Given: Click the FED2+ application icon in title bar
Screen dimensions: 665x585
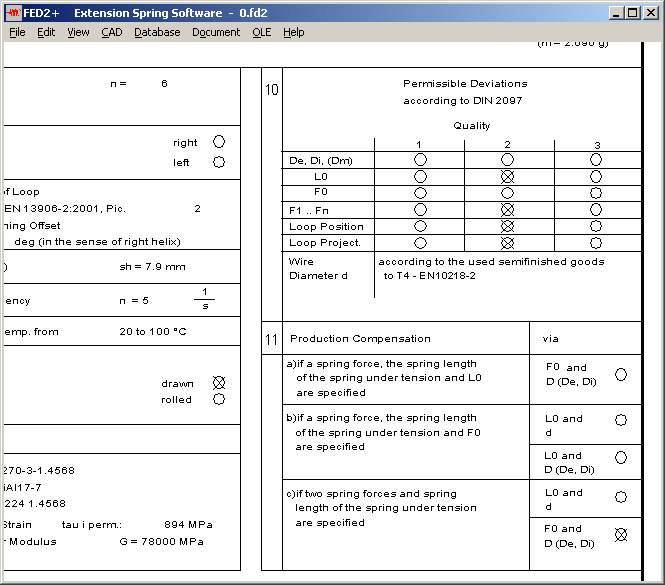Looking at the screenshot, I should pyautogui.click(x=13, y=13).
